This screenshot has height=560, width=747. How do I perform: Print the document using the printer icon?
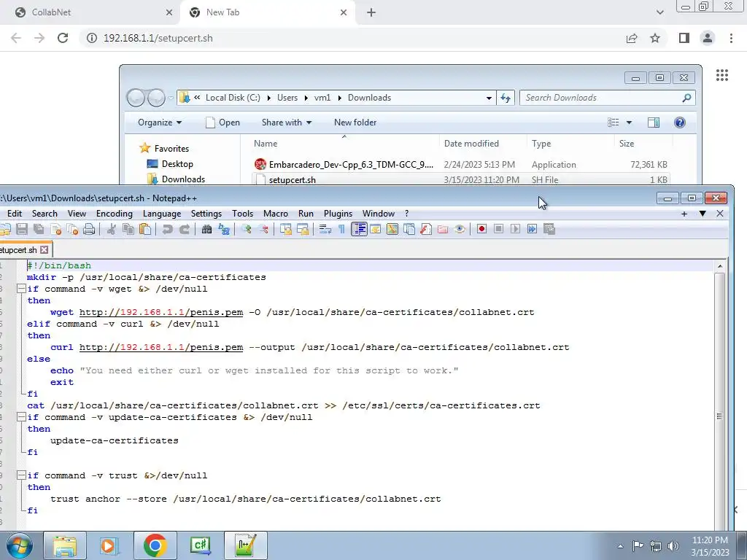pyautogui.click(x=89, y=229)
